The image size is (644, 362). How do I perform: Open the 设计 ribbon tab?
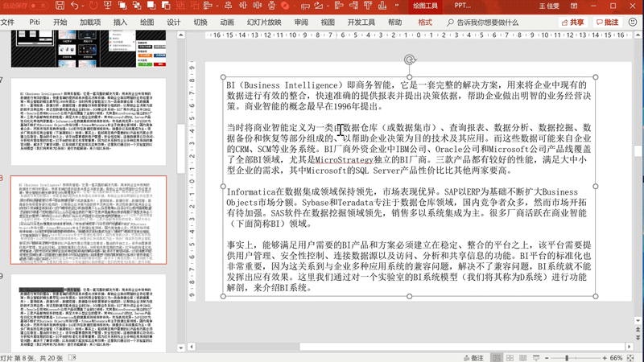coord(173,23)
